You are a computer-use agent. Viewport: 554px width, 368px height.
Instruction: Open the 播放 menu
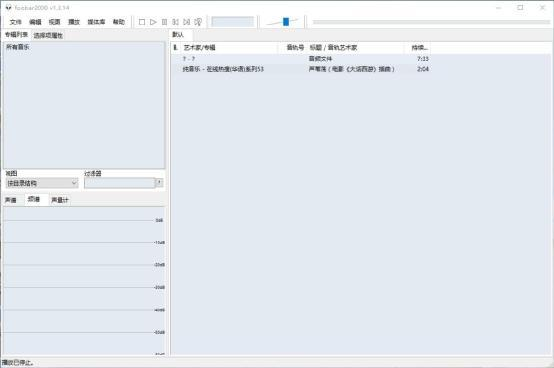point(74,22)
